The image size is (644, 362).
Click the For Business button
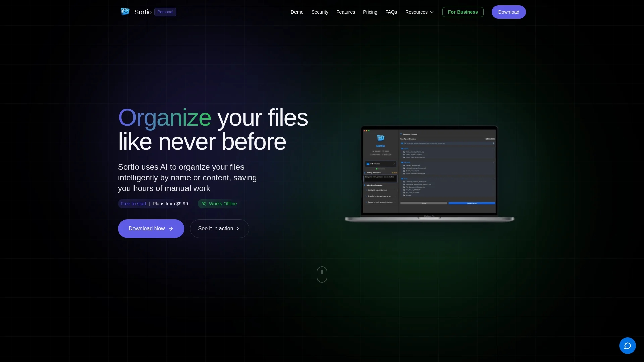(463, 12)
